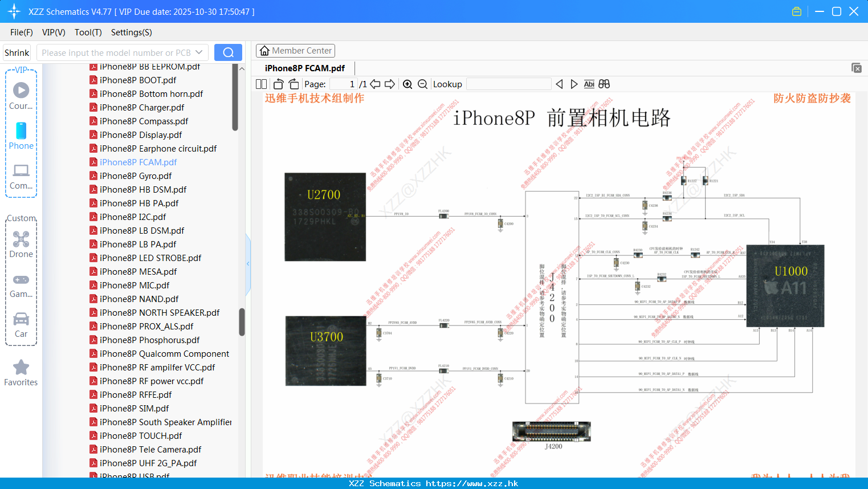This screenshot has width=868, height=489.
Task: Click the detach window icon at top right of viewer
Action: 857,68
